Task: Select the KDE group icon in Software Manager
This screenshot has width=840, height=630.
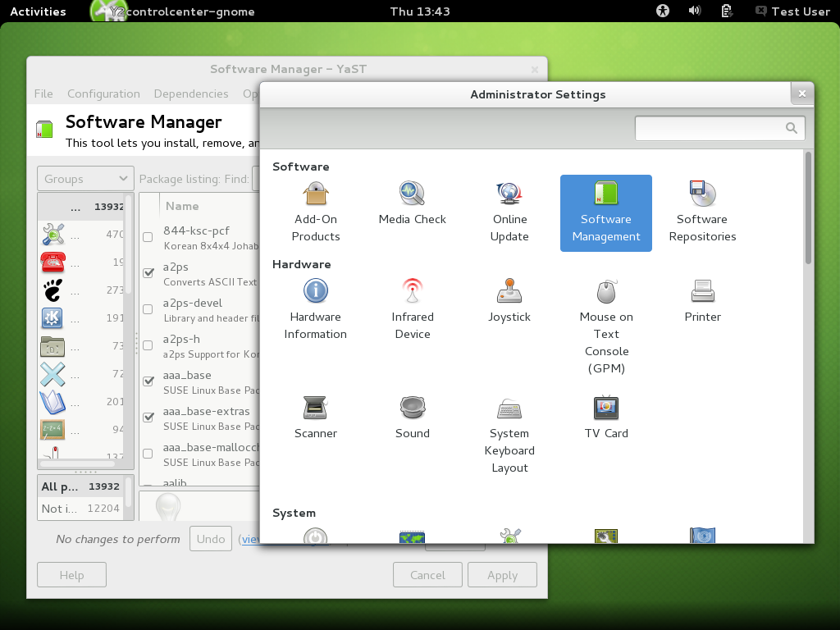Action: [x=52, y=318]
